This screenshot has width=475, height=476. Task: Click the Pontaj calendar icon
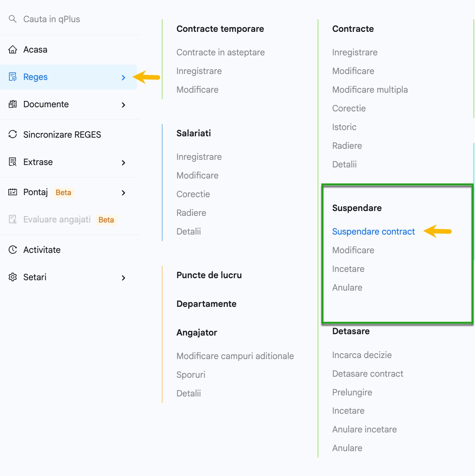point(13,192)
